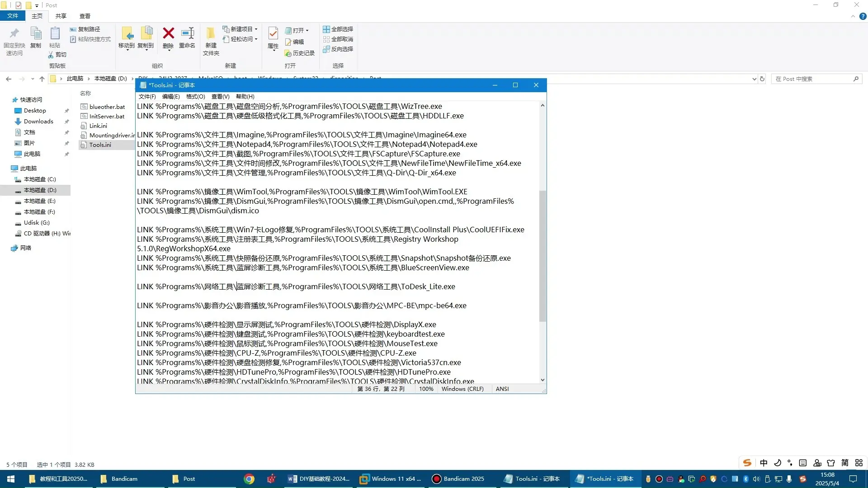Click the Chrome taskbar icon
Image resolution: width=868 pixels, height=488 pixels.
tap(249, 479)
